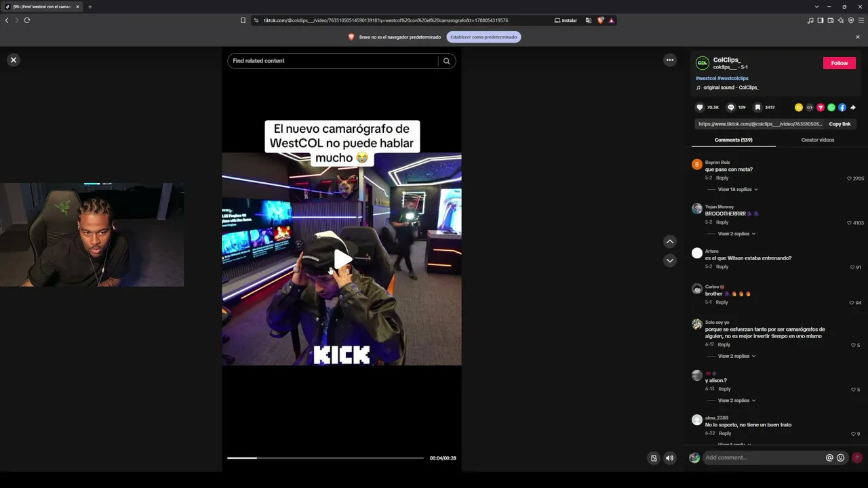
Task: Translate page using address bar icon
Action: [x=589, y=20]
